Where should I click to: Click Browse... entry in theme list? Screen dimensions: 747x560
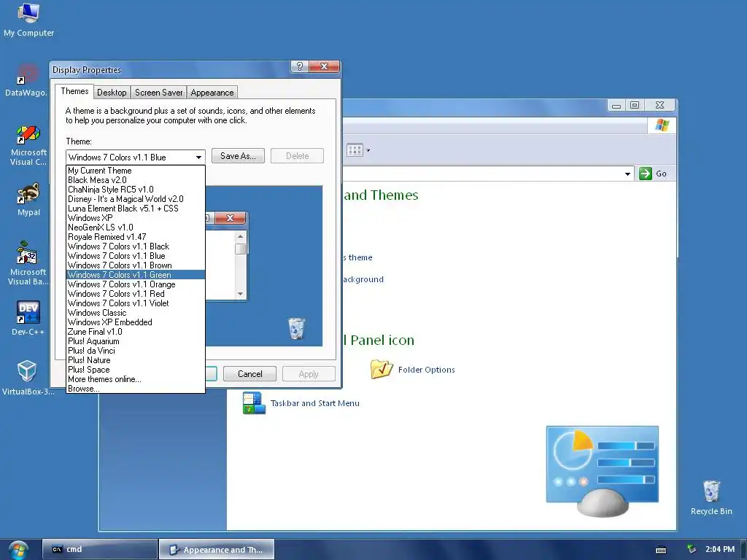(136, 389)
